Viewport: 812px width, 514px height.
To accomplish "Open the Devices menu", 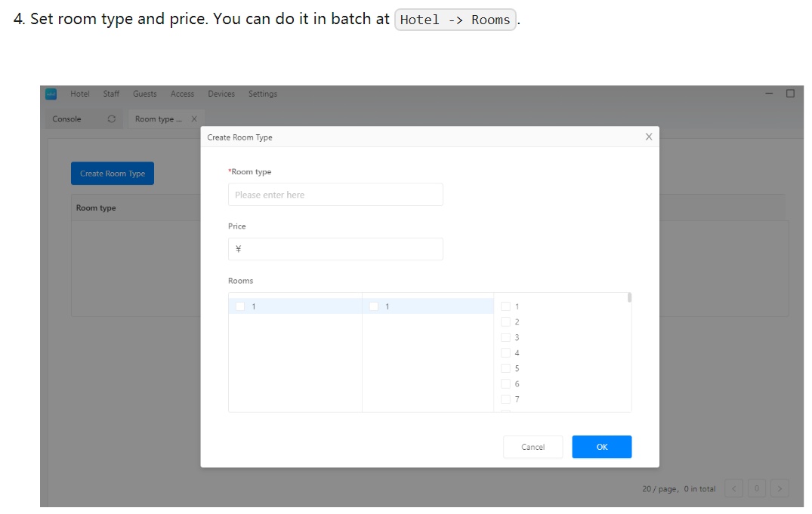I will [x=221, y=94].
